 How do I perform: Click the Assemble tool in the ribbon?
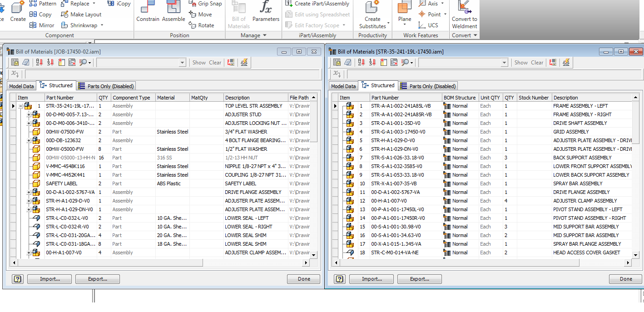[173, 11]
